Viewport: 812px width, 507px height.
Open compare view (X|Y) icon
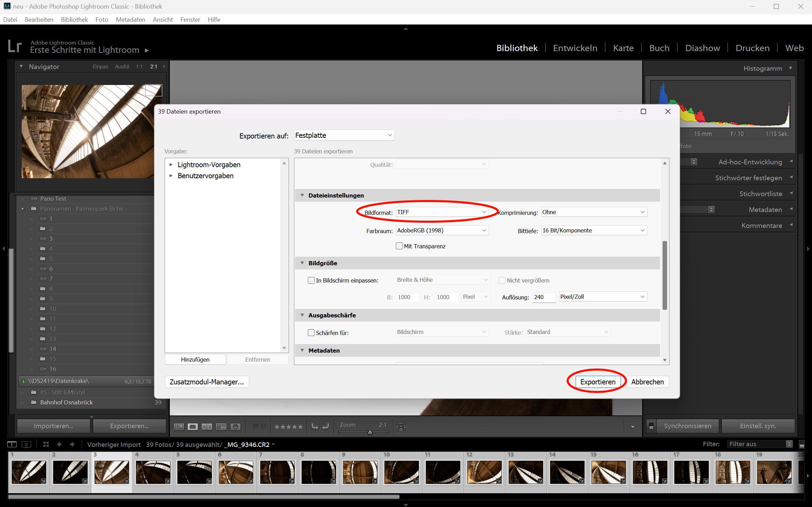point(207,427)
